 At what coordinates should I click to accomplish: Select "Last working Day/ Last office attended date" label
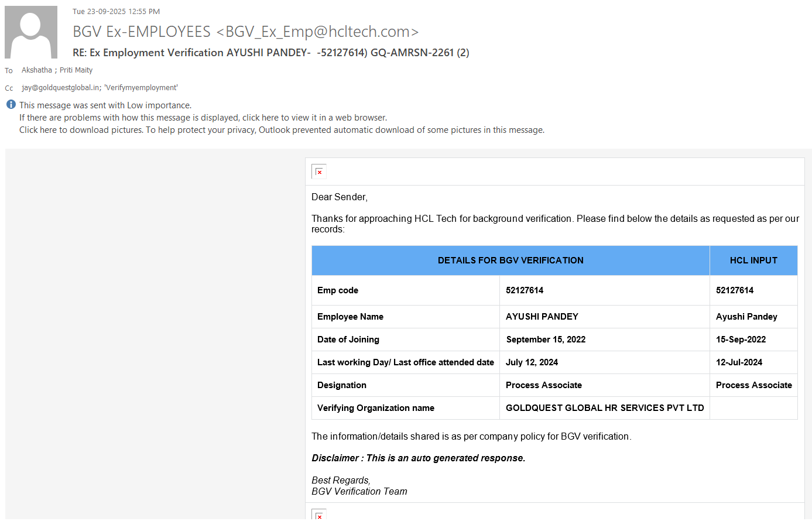tap(406, 362)
